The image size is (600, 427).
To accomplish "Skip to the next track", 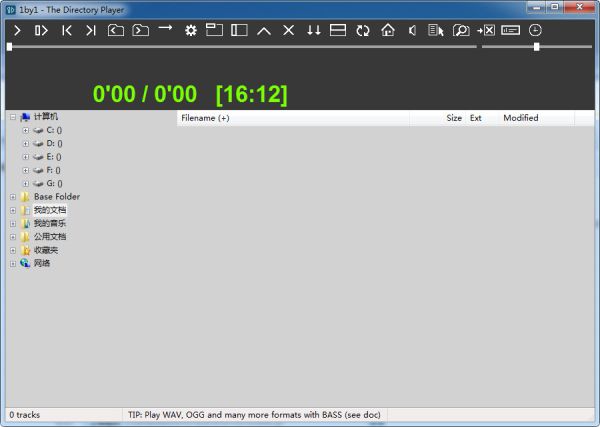I will [91, 30].
